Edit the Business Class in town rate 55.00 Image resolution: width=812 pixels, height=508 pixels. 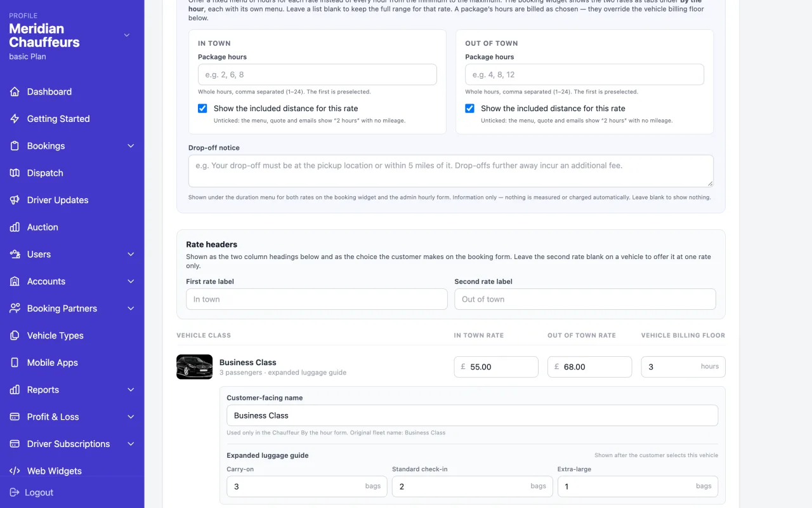[x=496, y=366]
